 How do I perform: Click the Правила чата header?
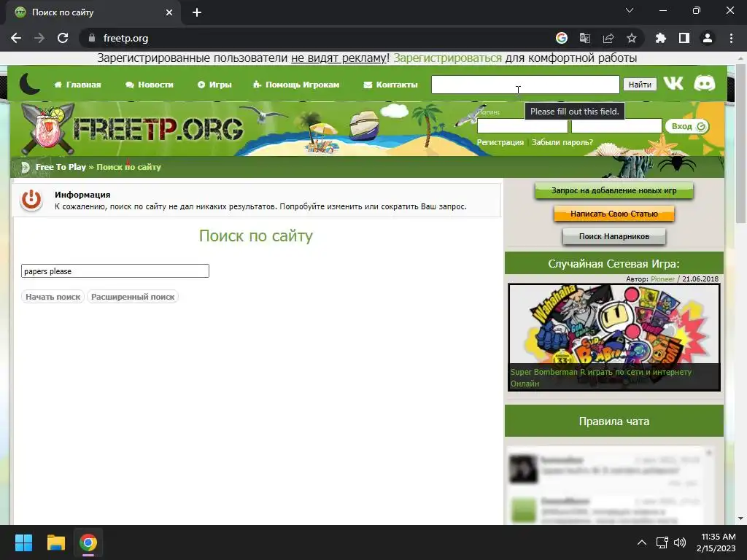pyautogui.click(x=614, y=421)
